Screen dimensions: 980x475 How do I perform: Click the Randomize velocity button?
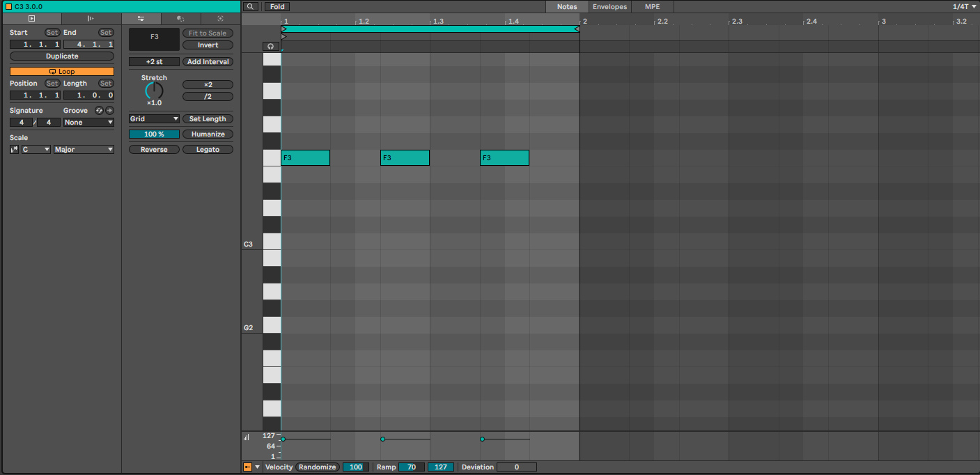coord(318,467)
